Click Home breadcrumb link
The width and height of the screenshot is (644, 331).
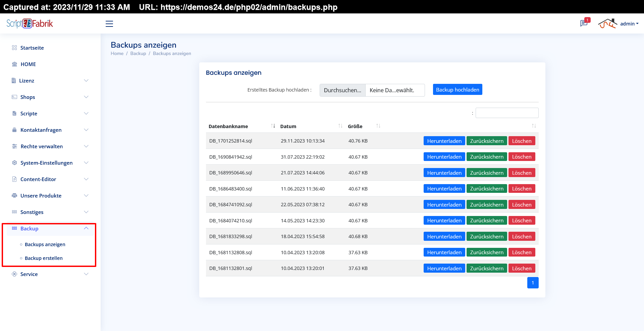point(117,53)
